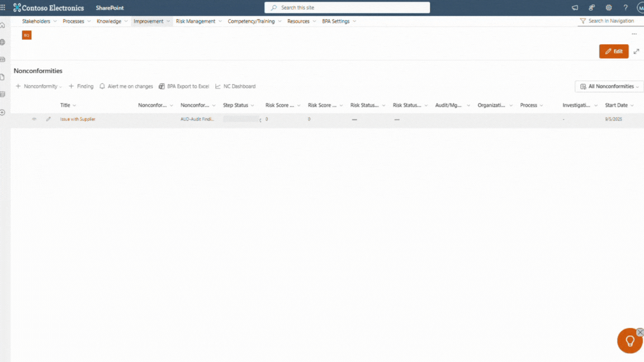The image size is (644, 362).
Task: Click the Search this site field
Action: click(347, 8)
